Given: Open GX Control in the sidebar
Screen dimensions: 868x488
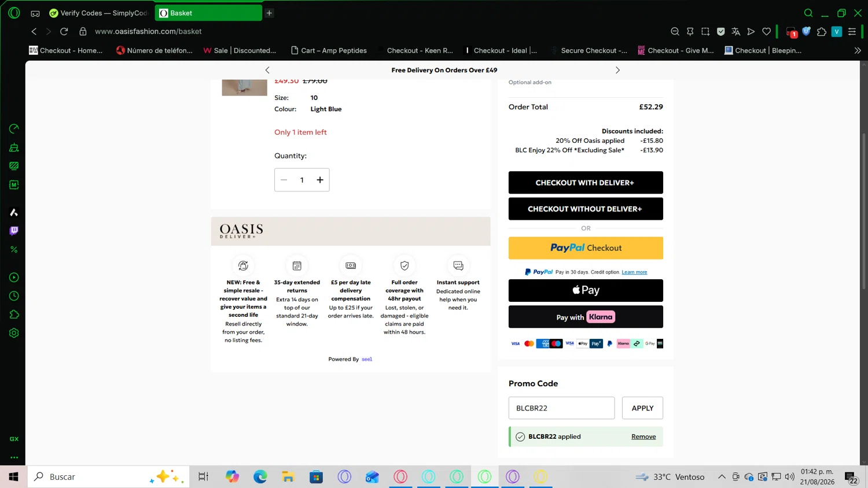Looking at the screenshot, I should [14, 128].
